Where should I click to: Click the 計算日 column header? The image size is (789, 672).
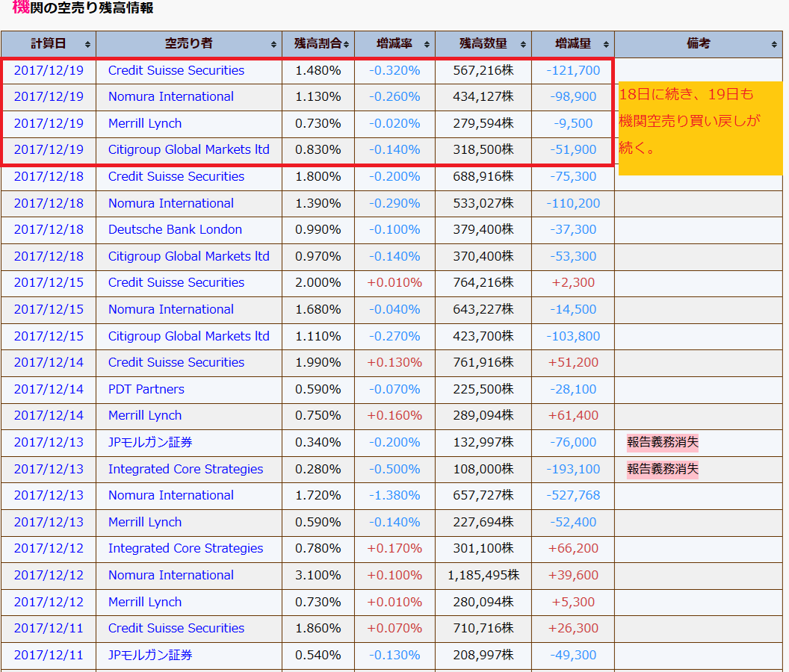(x=49, y=44)
